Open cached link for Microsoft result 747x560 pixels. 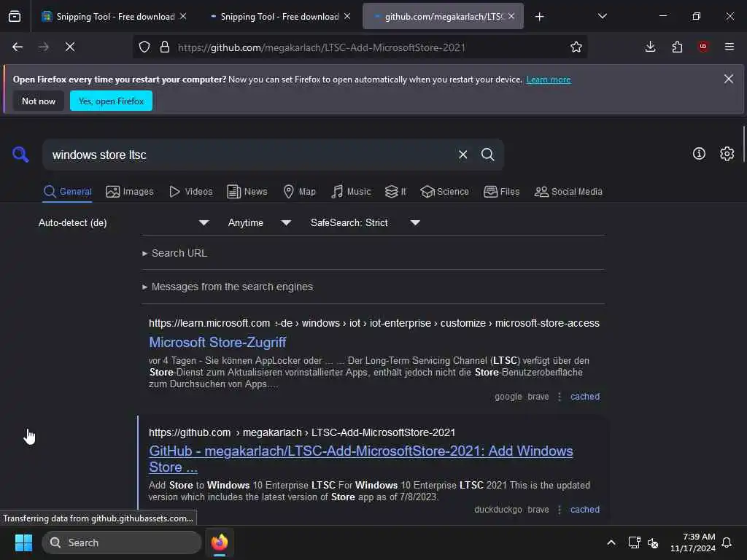click(585, 396)
